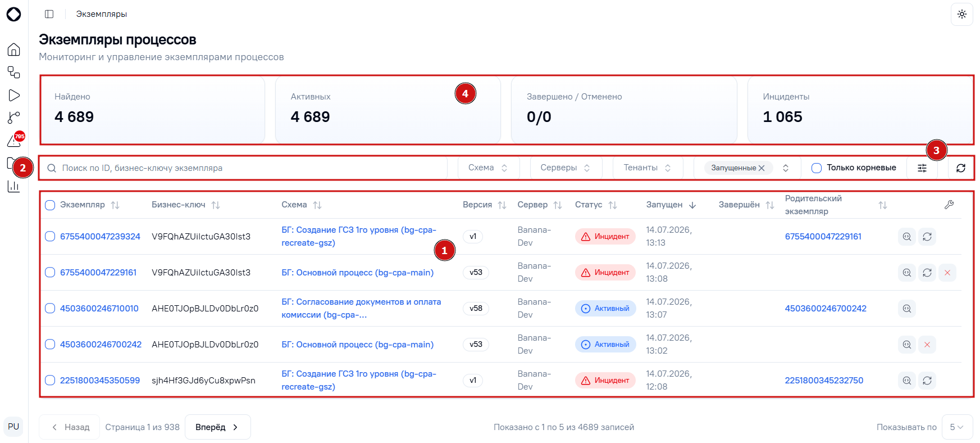The width and height of the screenshot is (980, 443).
Task: Click the application logo
Action: [x=13, y=14]
